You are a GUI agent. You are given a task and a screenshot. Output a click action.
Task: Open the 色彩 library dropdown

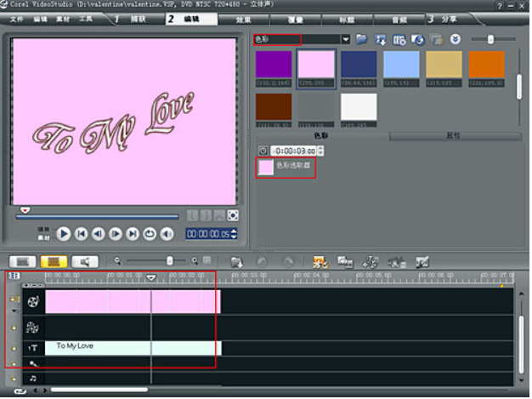346,39
